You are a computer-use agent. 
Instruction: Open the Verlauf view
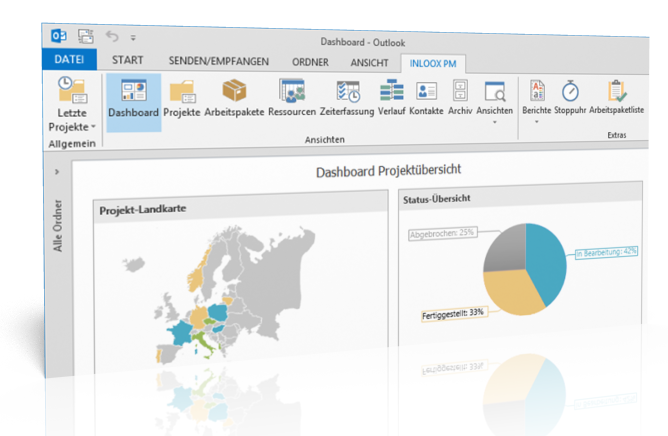pyautogui.click(x=392, y=97)
